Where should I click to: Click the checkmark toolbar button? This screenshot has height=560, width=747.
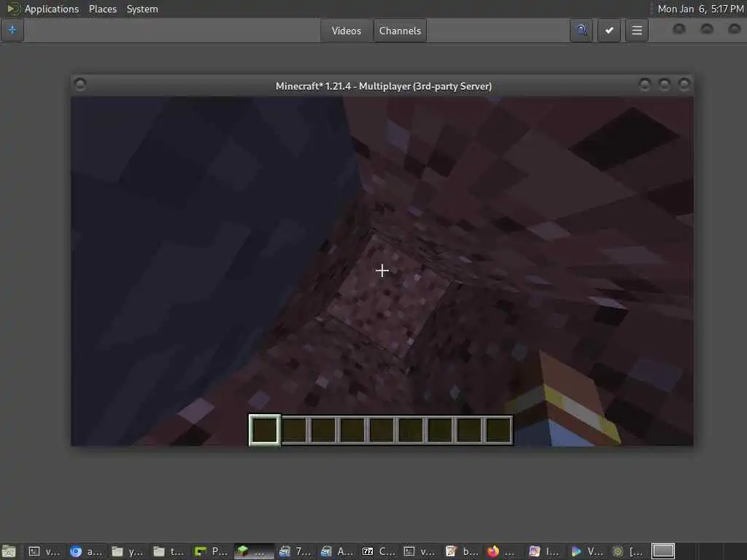[609, 31]
